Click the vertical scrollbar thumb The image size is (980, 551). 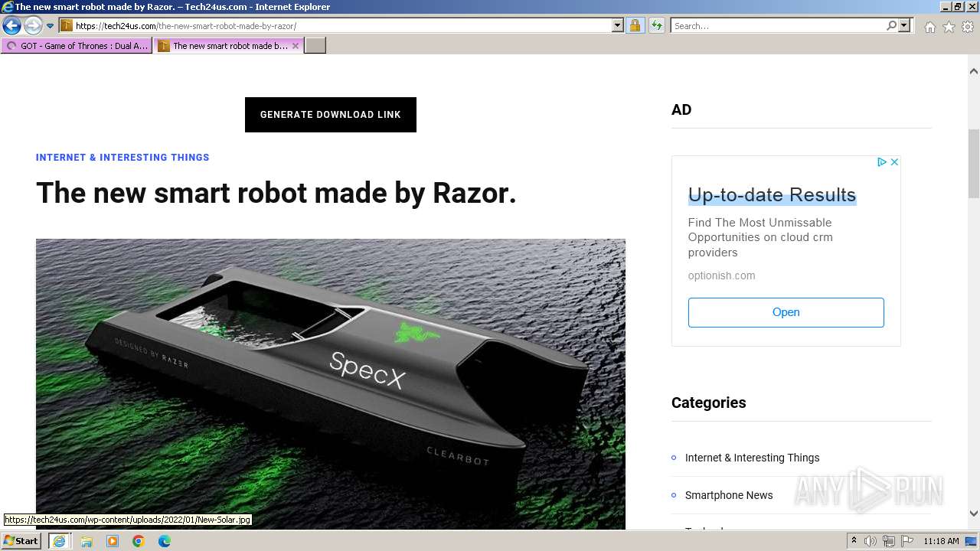coord(974,164)
